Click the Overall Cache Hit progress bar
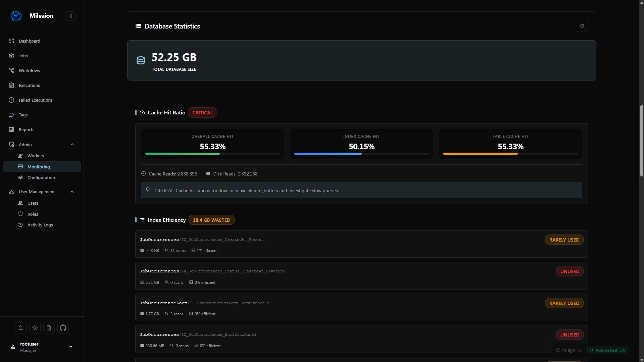This screenshot has height=362, width=644. 212,154
